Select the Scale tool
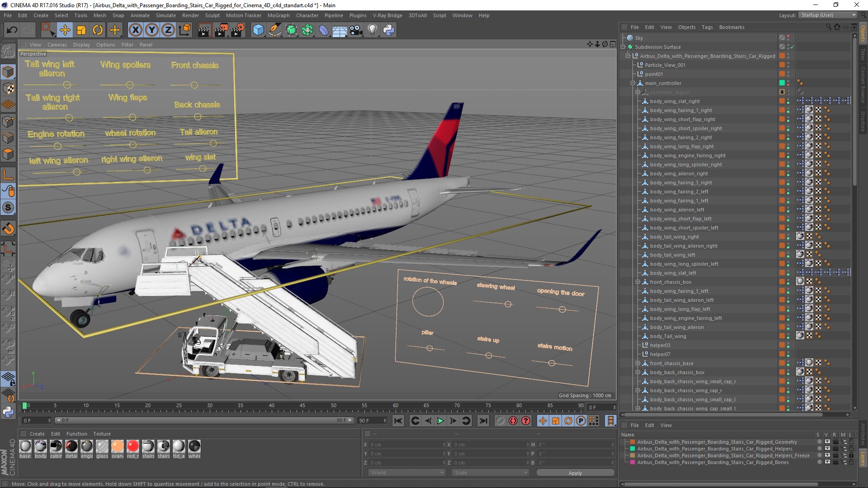 click(x=81, y=30)
